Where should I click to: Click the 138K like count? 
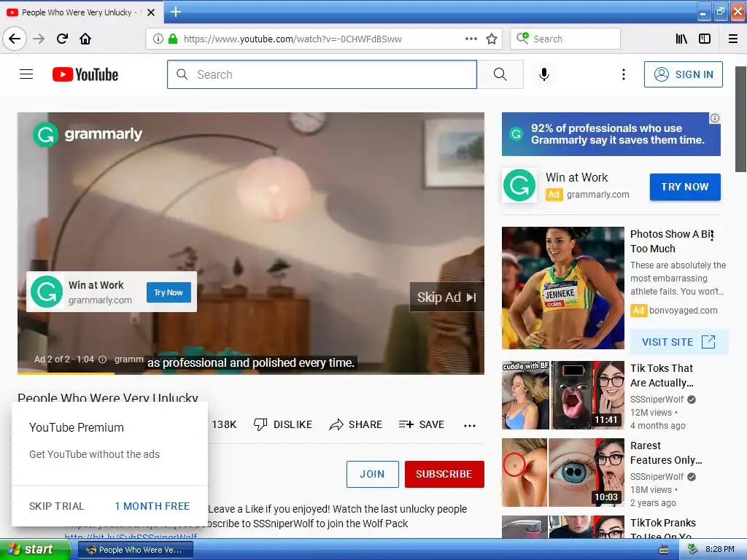coord(225,424)
